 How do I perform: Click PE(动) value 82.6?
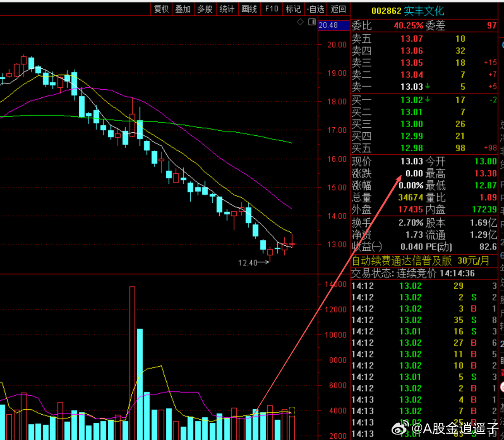[x=488, y=247]
